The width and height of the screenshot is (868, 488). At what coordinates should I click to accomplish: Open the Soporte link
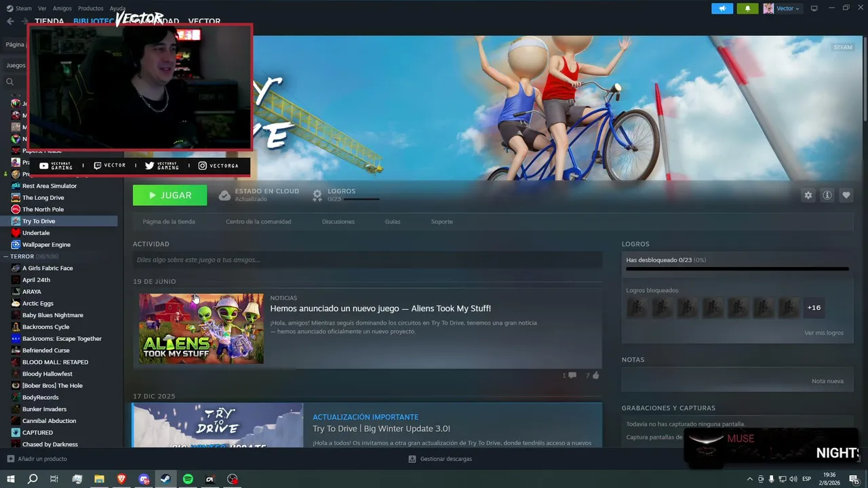442,222
